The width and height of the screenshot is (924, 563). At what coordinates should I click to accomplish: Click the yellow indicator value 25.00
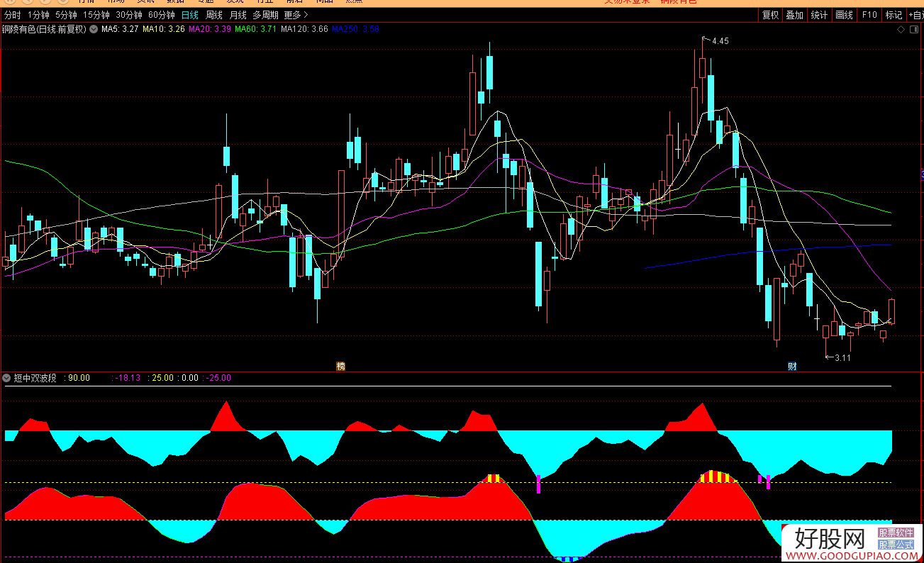162,378
